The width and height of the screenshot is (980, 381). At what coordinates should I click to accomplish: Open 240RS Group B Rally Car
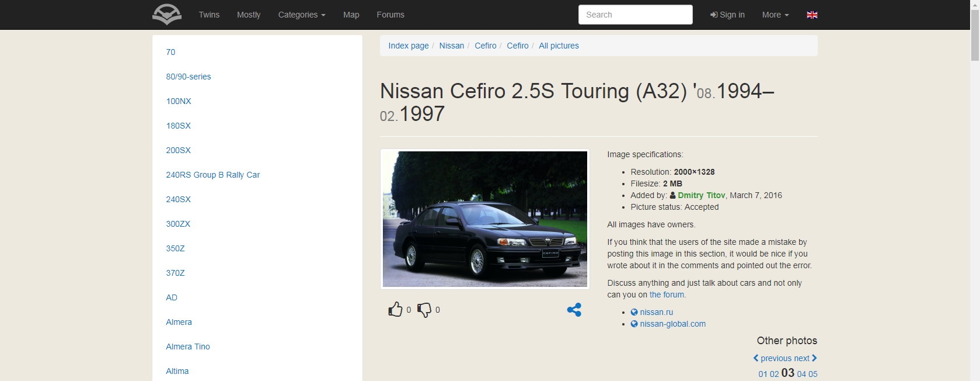(x=213, y=175)
